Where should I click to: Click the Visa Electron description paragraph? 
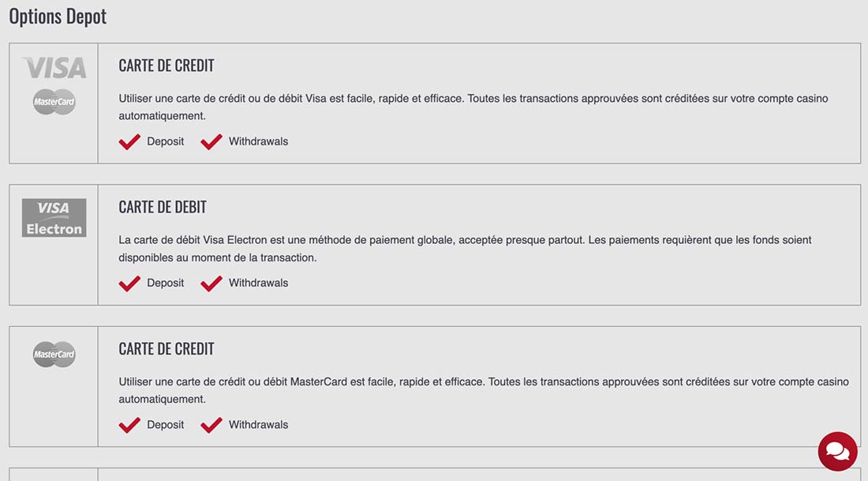point(465,249)
